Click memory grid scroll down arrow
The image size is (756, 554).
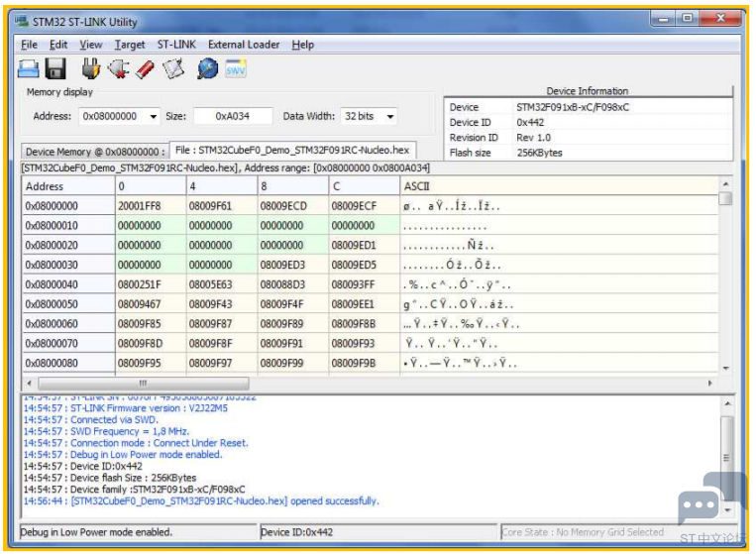725,369
